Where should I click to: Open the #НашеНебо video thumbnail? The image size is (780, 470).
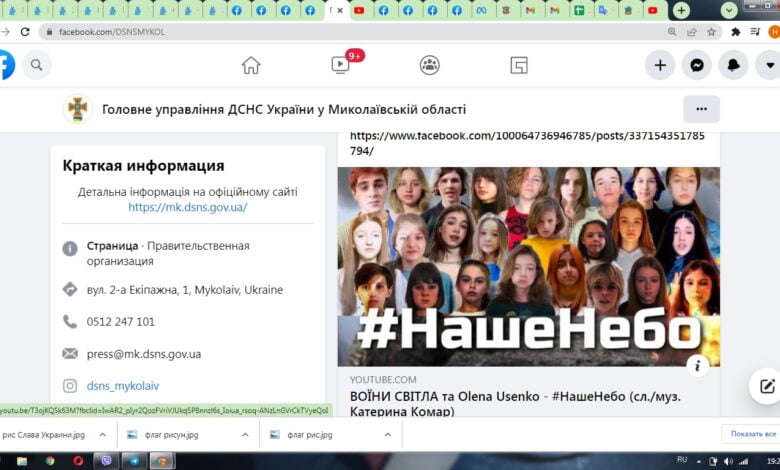(x=528, y=265)
